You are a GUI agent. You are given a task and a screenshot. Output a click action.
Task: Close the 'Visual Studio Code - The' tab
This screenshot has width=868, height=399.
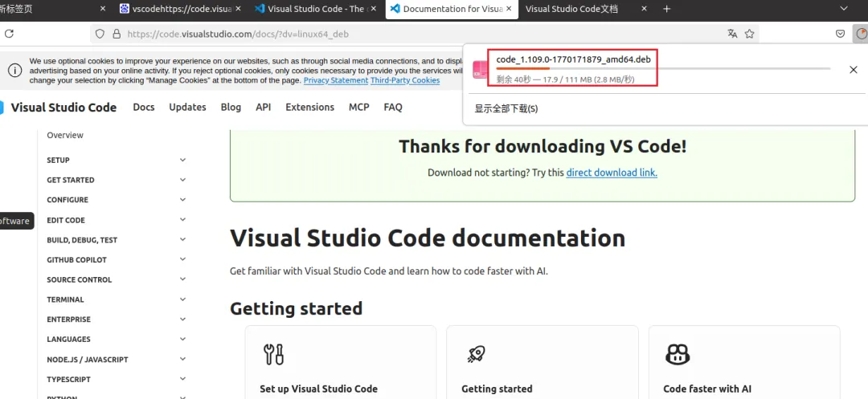click(374, 9)
